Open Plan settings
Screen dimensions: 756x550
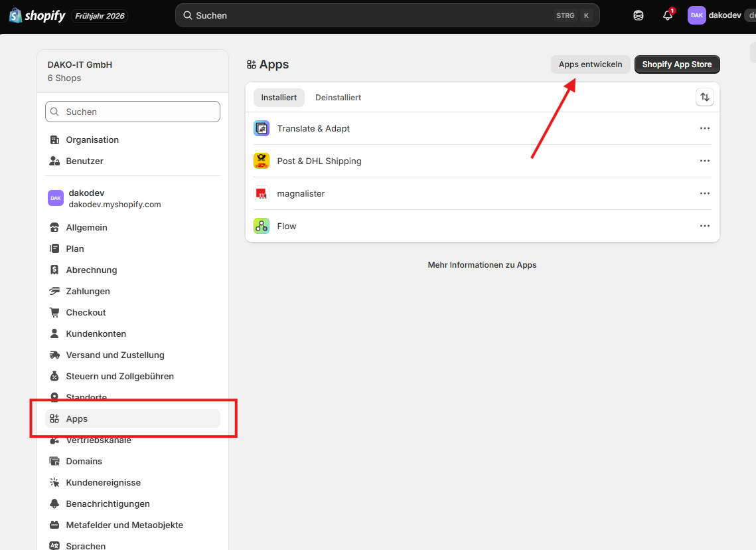click(x=133, y=248)
